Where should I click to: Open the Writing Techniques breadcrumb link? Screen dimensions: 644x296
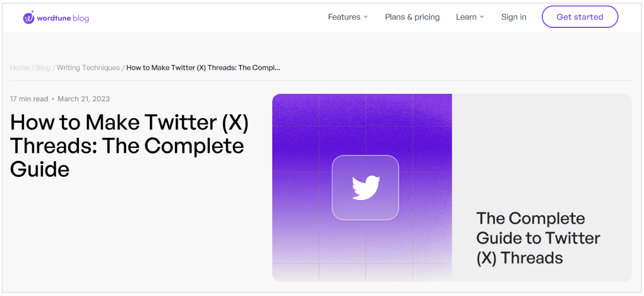(x=89, y=68)
